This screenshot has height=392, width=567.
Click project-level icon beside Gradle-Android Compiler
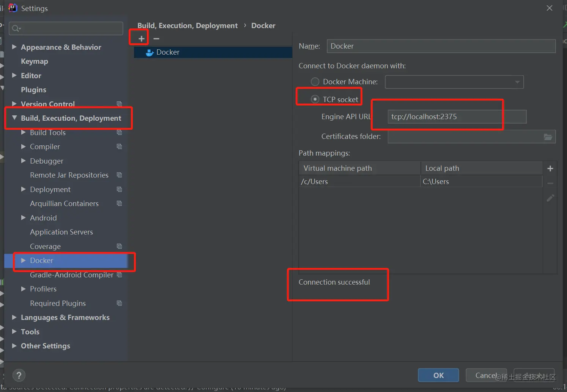point(120,275)
